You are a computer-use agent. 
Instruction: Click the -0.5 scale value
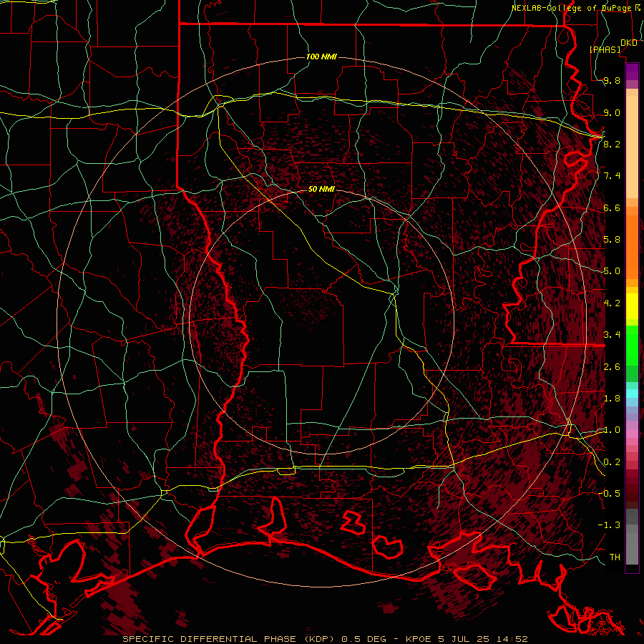[x=609, y=494]
